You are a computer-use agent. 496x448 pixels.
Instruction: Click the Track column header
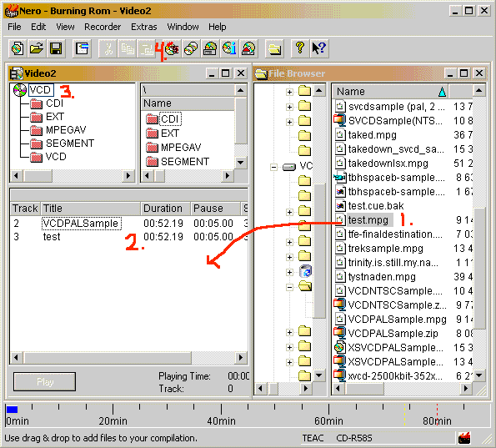(25, 209)
